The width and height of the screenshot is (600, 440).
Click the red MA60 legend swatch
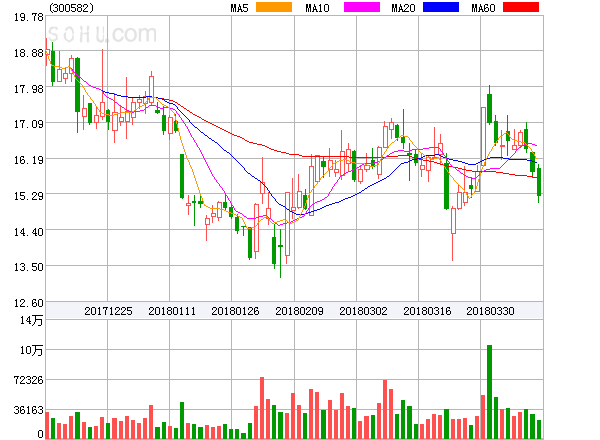coord(521,7)
